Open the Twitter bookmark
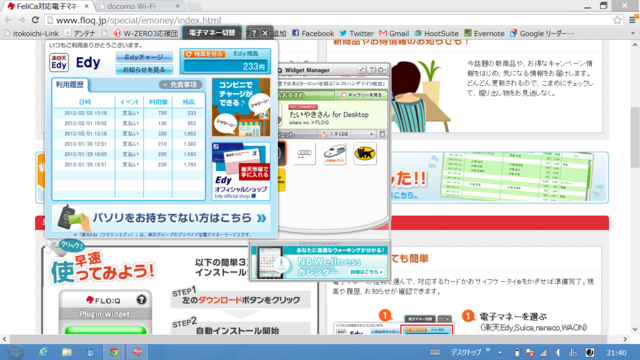The image size is (640, 360). 357,33
